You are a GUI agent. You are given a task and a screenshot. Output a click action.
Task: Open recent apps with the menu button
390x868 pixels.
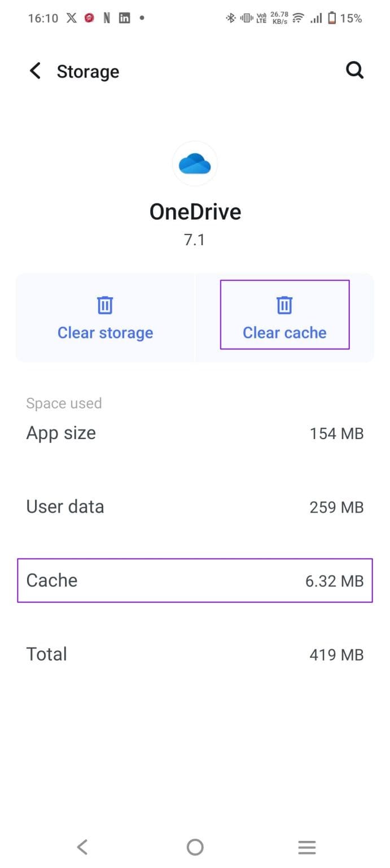click(306, 847)
